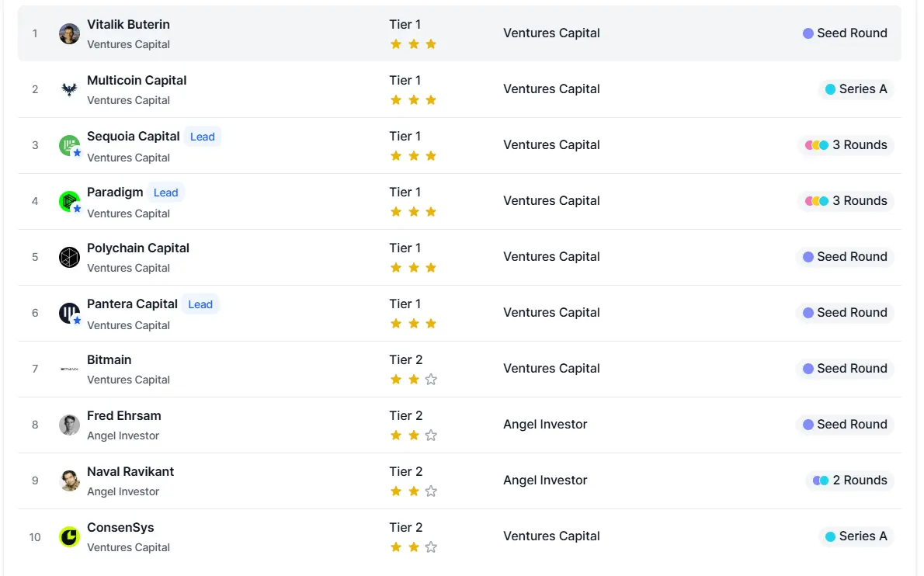Image resolution: width=924 pixels, height=576 pixels.
Task: Click the Multicoin Capital logo icon
Action: pos(69,89)
